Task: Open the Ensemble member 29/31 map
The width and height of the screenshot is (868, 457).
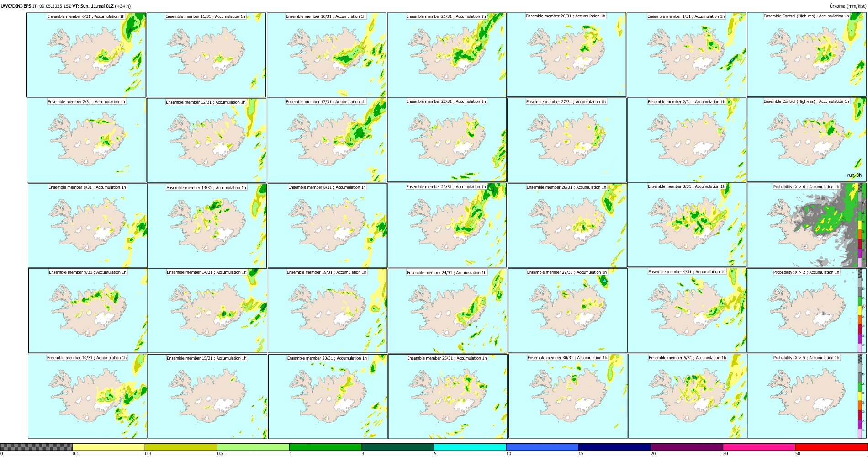Action: point(567,311)
